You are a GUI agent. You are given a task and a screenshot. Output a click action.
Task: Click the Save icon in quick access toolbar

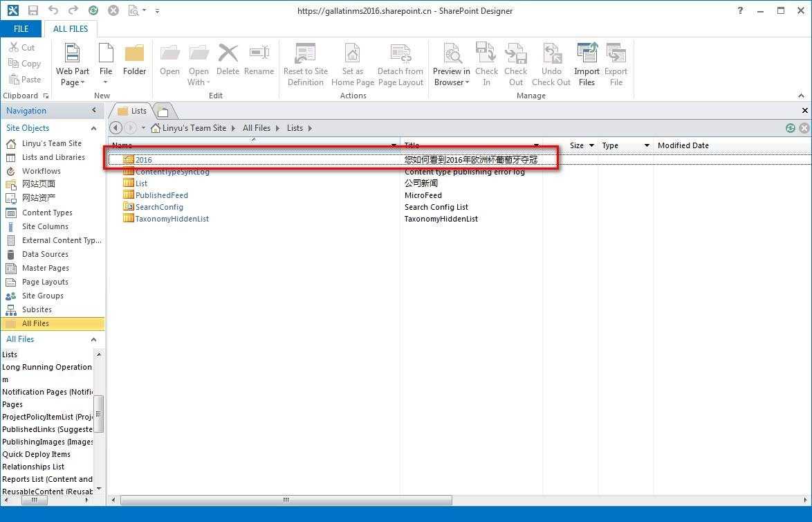pos(33,10)
